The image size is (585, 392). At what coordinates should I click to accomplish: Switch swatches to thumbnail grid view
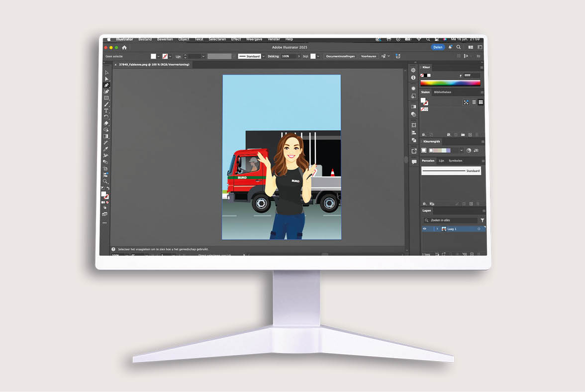coord(481,102)
